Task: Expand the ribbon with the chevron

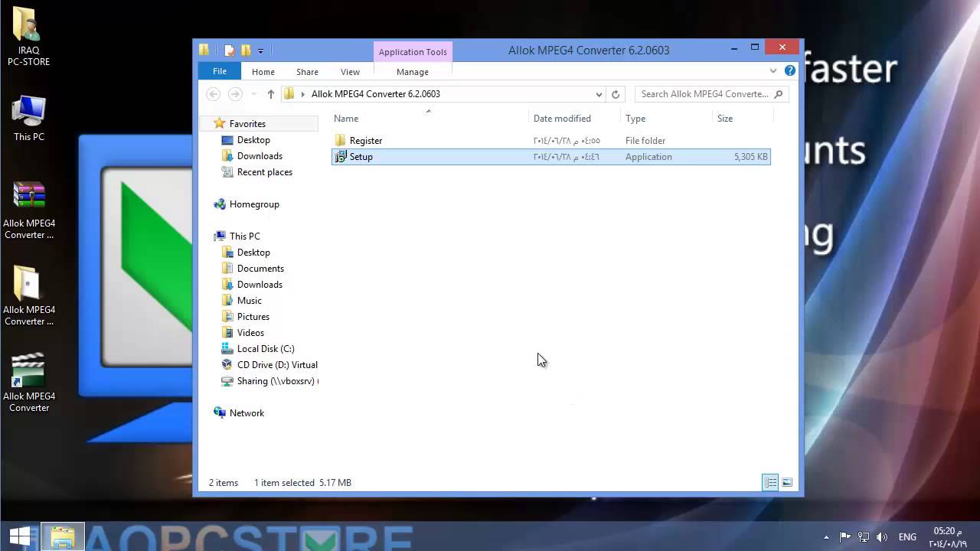Action: click(773, 71)
